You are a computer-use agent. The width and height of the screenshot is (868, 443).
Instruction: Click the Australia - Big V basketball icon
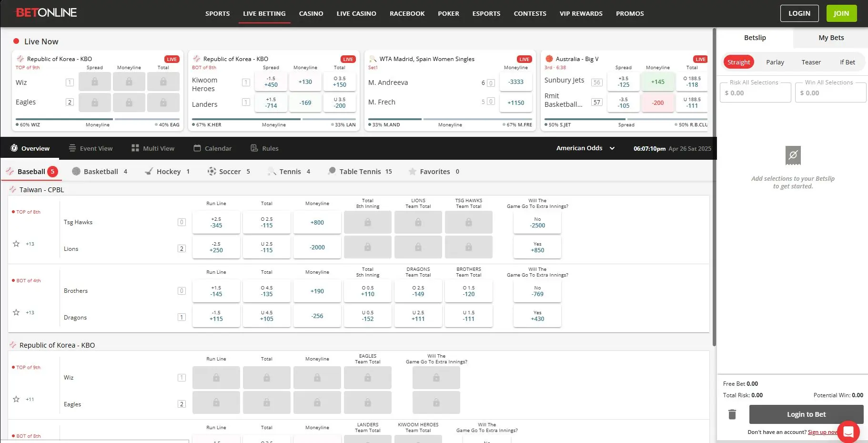549,59
